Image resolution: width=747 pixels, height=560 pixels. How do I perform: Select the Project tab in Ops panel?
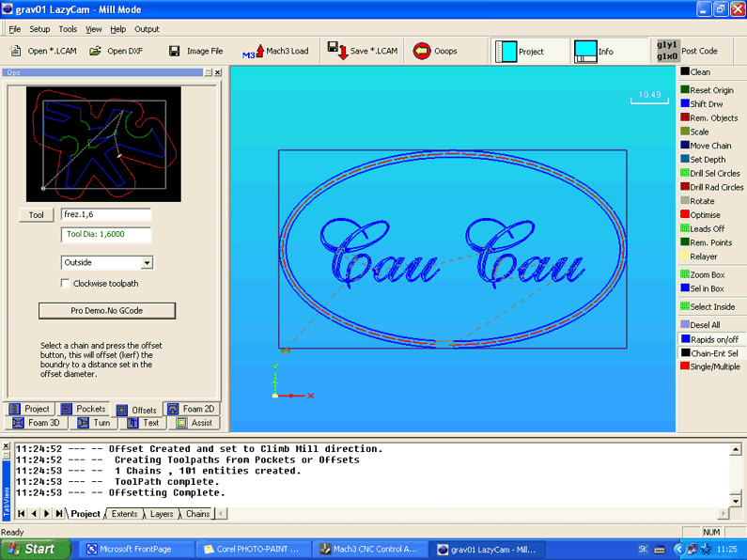click(x=29, y=409)
